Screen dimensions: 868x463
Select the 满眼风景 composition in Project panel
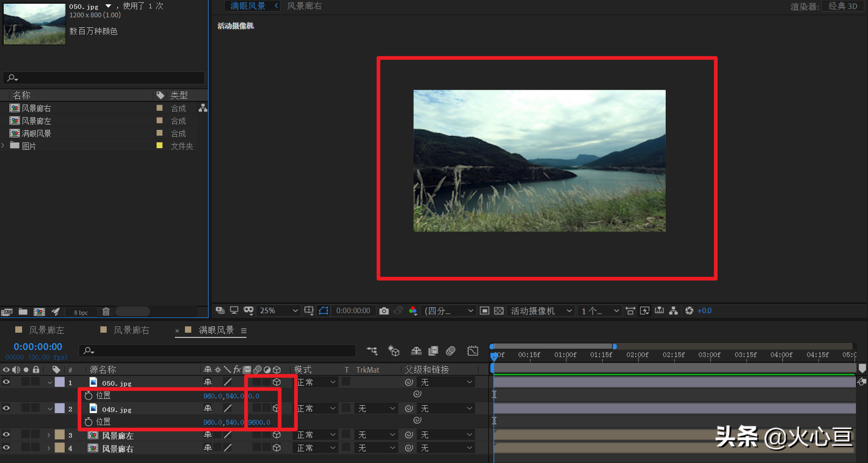tap(36, 133)
